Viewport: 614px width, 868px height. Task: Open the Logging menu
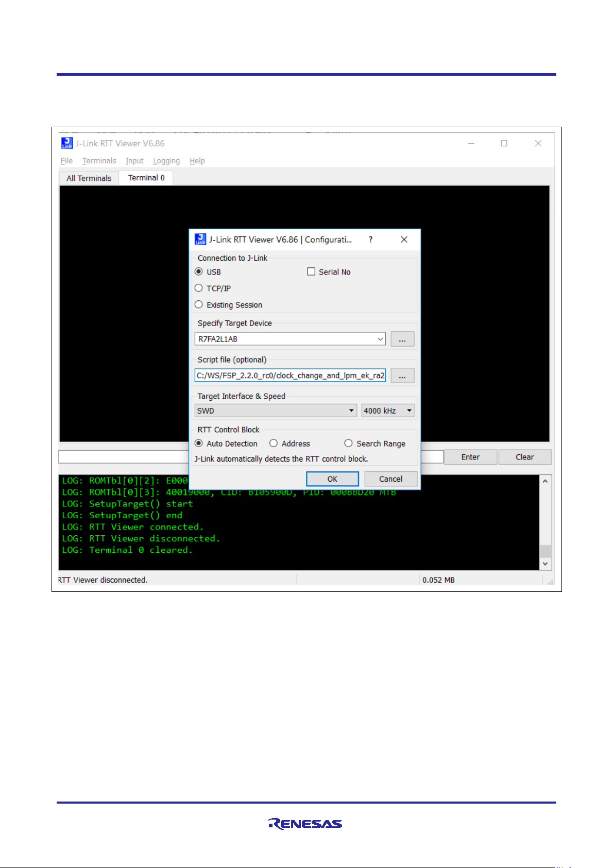pos(166,161)
